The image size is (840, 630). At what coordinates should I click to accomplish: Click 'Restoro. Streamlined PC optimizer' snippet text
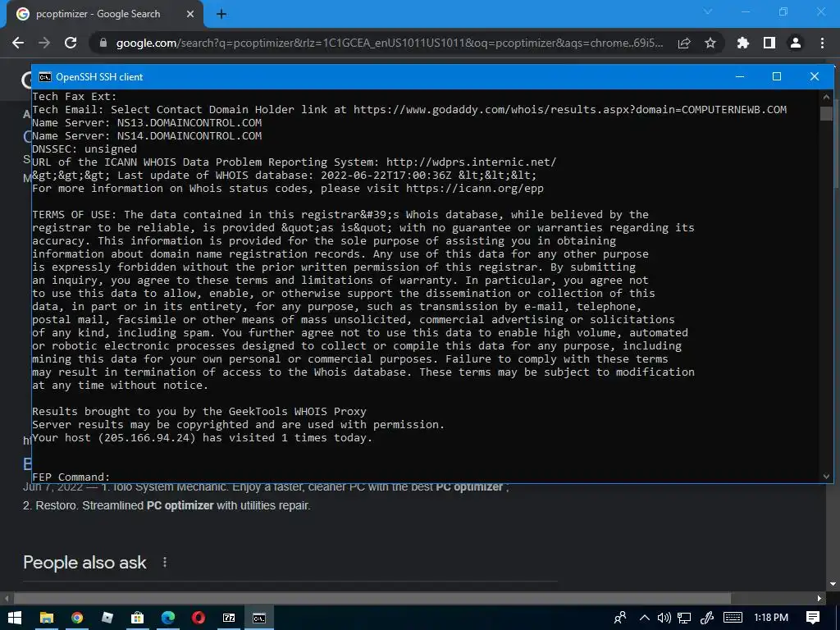[167, 505]
